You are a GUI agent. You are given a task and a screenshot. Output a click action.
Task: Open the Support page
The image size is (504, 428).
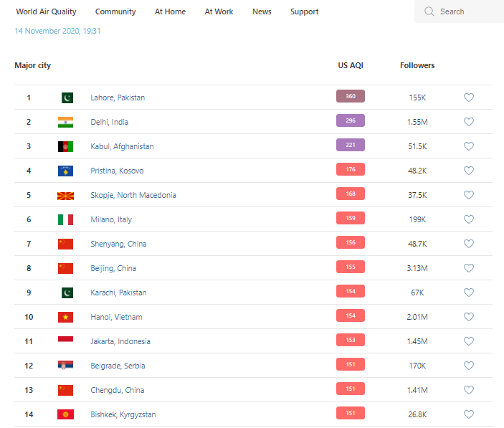click(305, 11)
